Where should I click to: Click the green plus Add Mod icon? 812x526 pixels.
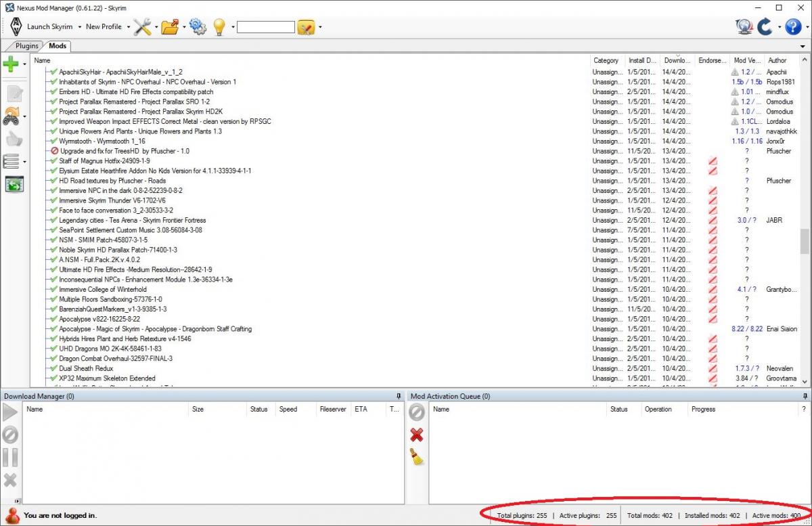pyautogui.click(x=11, y=64)
